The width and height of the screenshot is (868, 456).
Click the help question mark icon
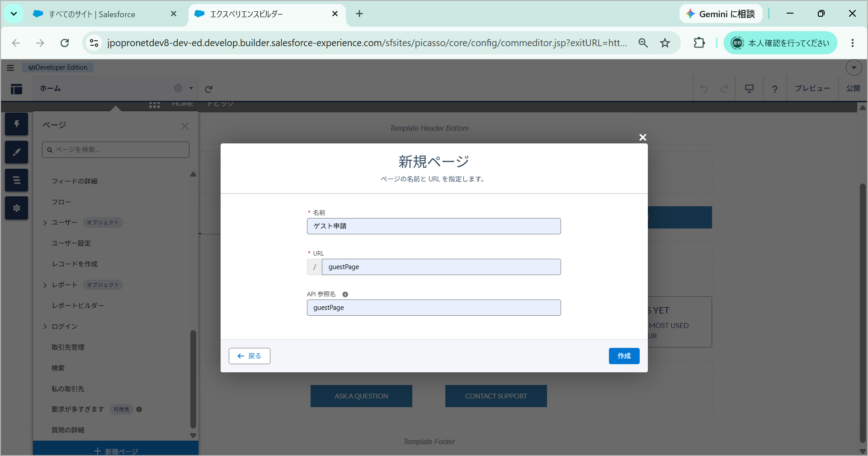[775, 89]
